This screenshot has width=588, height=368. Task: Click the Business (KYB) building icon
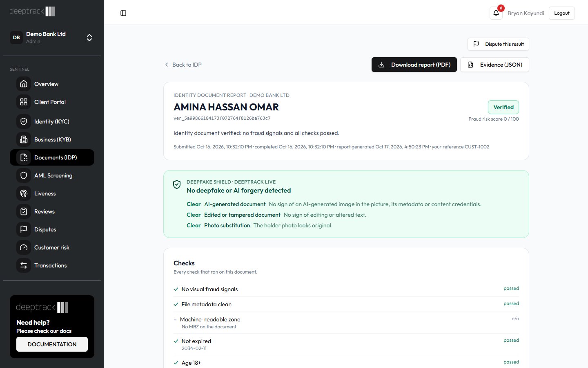point(24,139)
